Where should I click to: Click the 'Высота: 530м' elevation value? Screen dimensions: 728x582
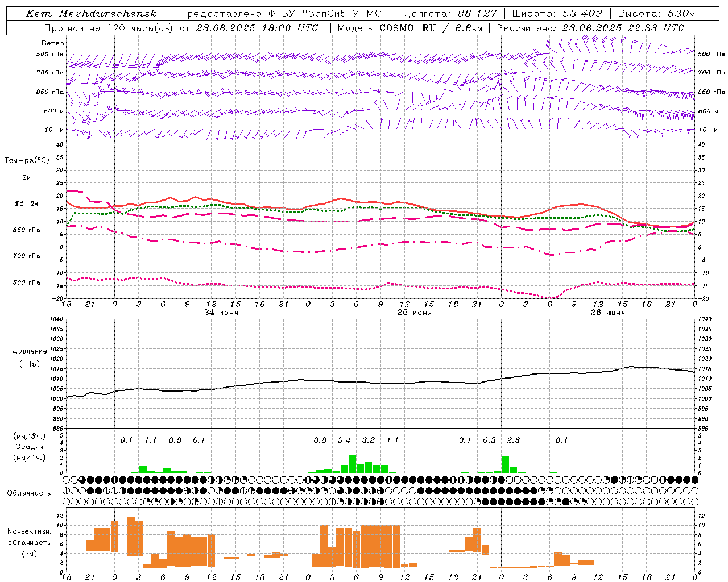pos(656,14)
